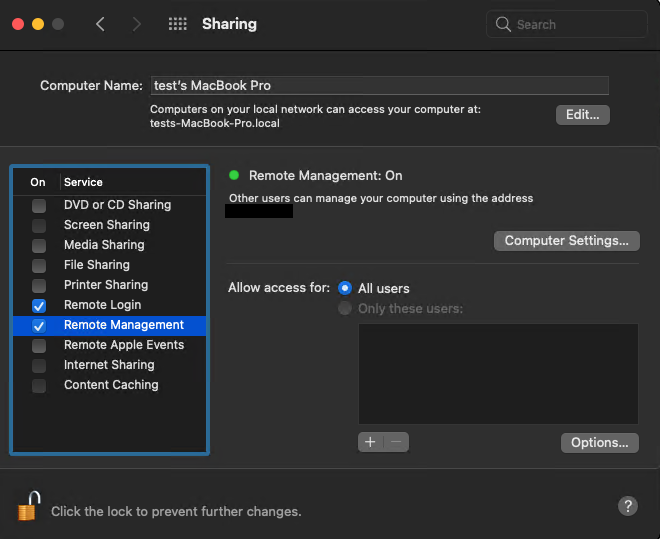This screenshot has width=660, height=539.
Task: Enable Printer Sharing checkbox
Action: point(39,286)
